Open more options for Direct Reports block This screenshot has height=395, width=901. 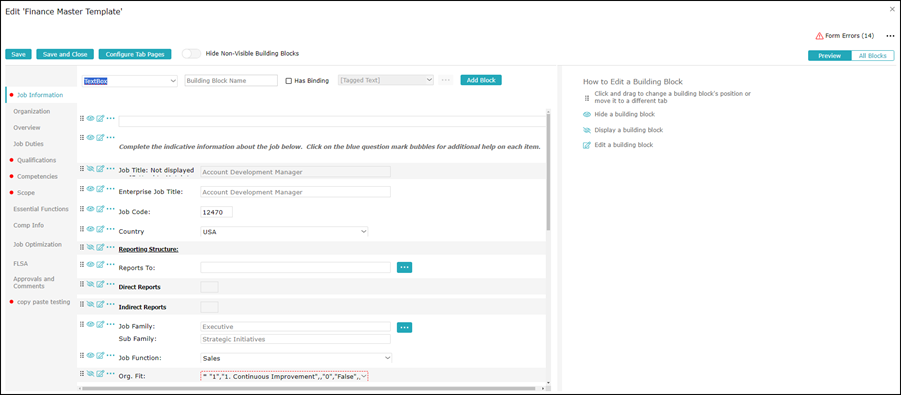coord(110,284)
